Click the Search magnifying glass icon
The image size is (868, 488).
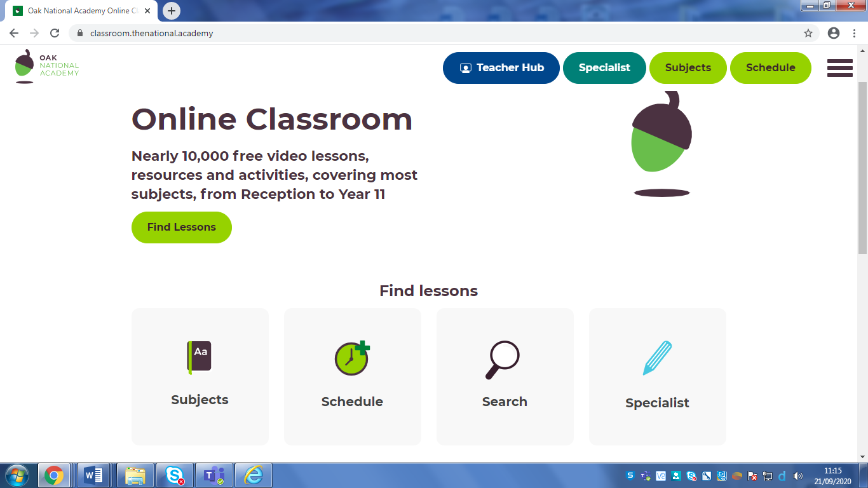coord(503,360)
